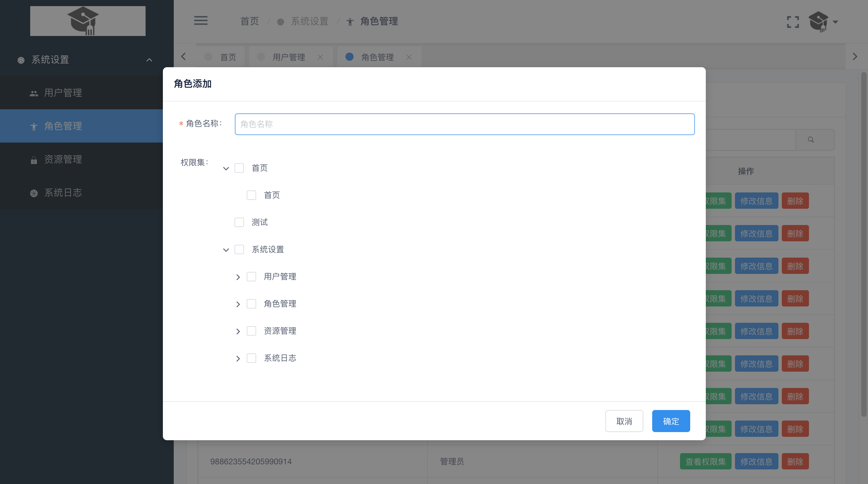Open 资源管理 in the sidebar
This screenshot has width=868, height=484.
point(63,159)
